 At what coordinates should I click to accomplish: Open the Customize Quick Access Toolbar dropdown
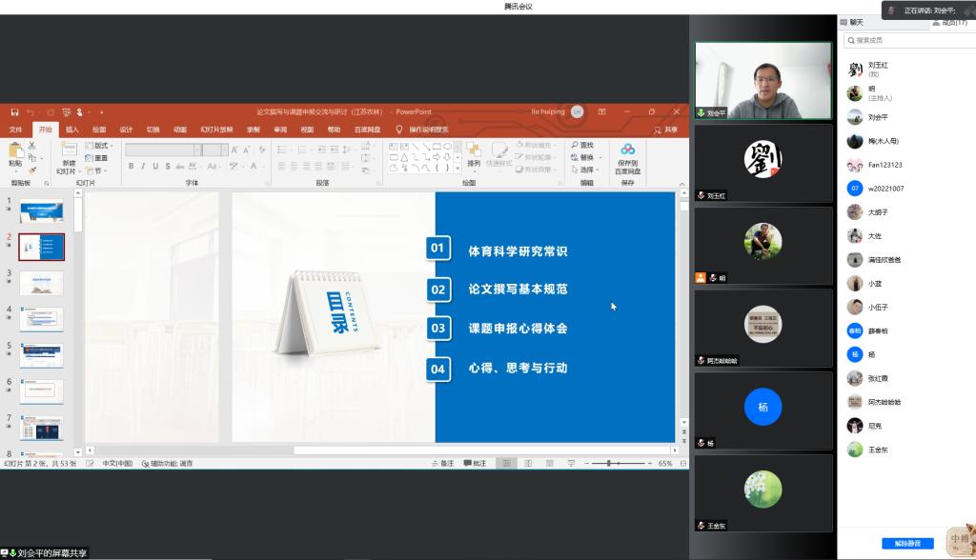[101, 112]
